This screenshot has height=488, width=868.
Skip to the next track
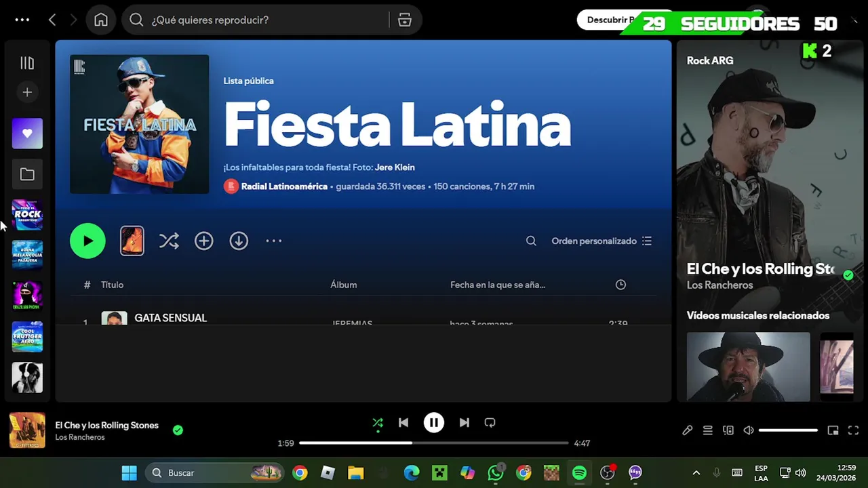(x=465, y=423)
